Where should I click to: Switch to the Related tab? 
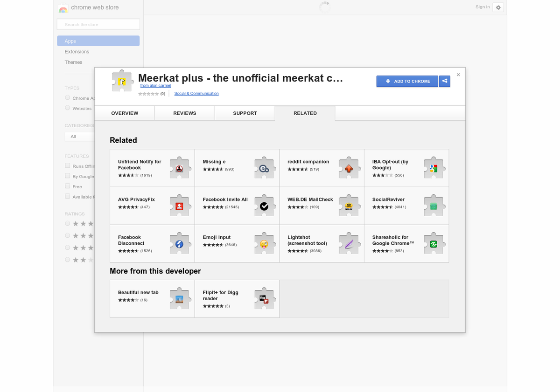305,113
